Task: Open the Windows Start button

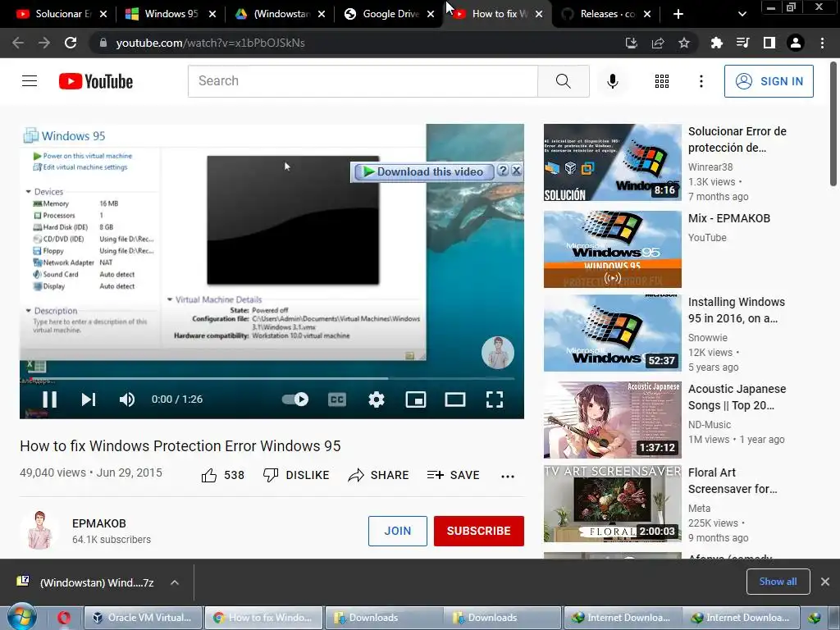Action: 21,618
